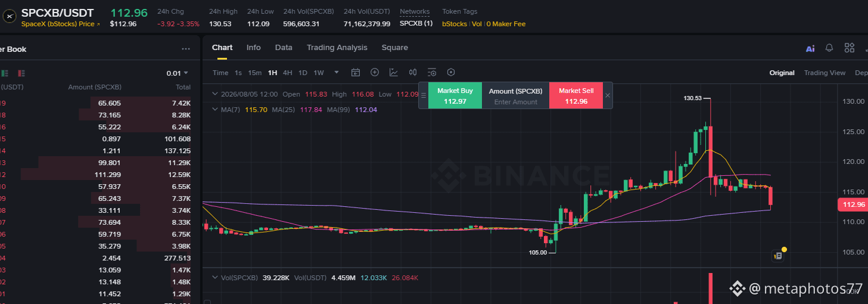Show only sell orders view icon

click(21, 73)
